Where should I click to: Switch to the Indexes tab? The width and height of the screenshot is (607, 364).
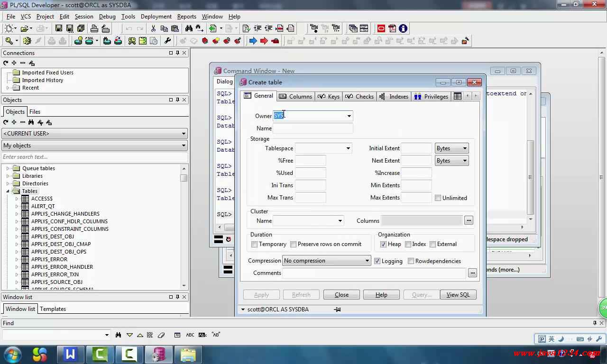tap(394, 96)
